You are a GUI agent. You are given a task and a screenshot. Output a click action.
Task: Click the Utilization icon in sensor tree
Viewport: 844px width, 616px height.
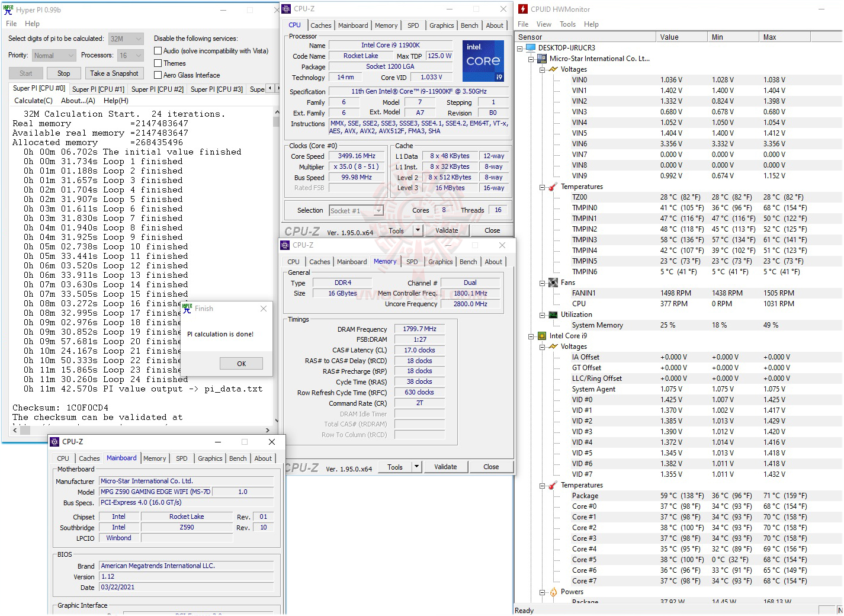553,315
